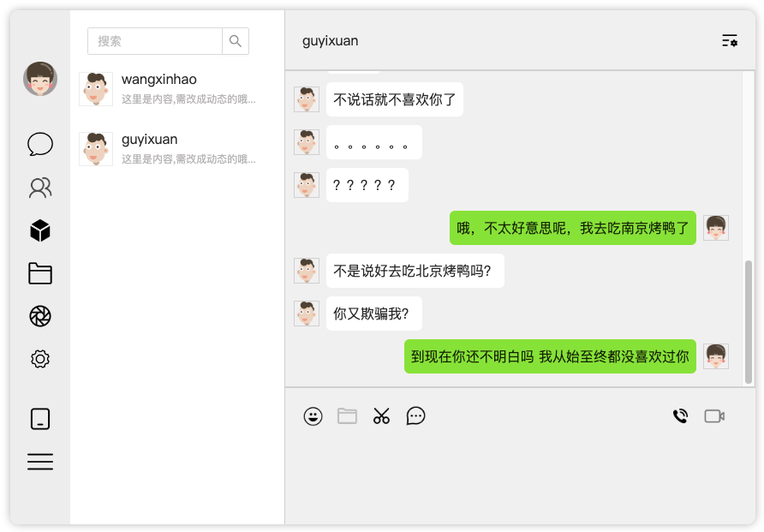This screenshot has height=532, width=764.
Task: Click sender avatar beside the "？？？？？" message
Action: click(x=307, y=185)
